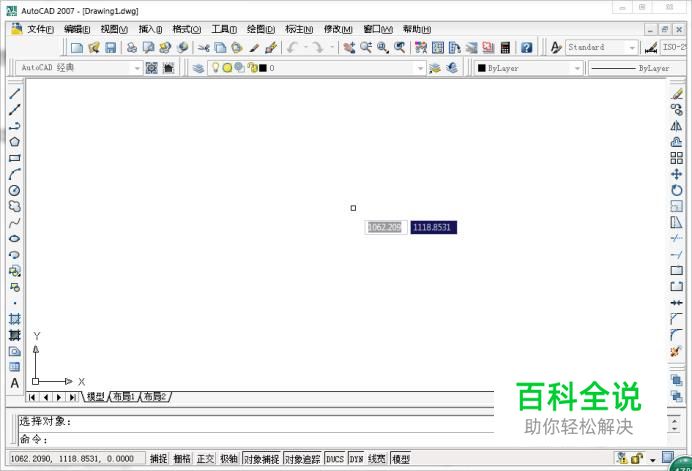Click the black ByLayer color swatch
Image resolution: width=692 pixels, height=471 pixels.
pos(482,68)
